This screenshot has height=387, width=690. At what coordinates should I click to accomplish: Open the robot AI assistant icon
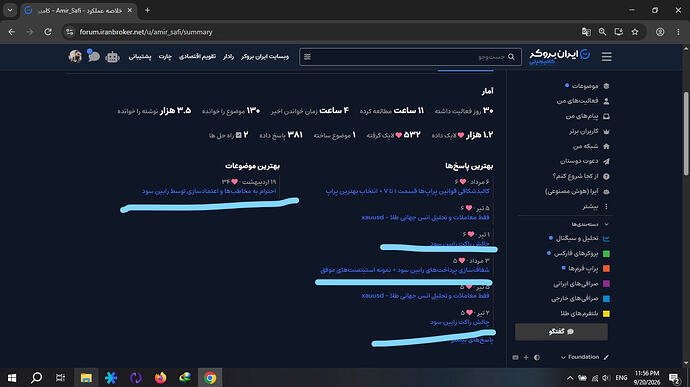click(113, 57)
